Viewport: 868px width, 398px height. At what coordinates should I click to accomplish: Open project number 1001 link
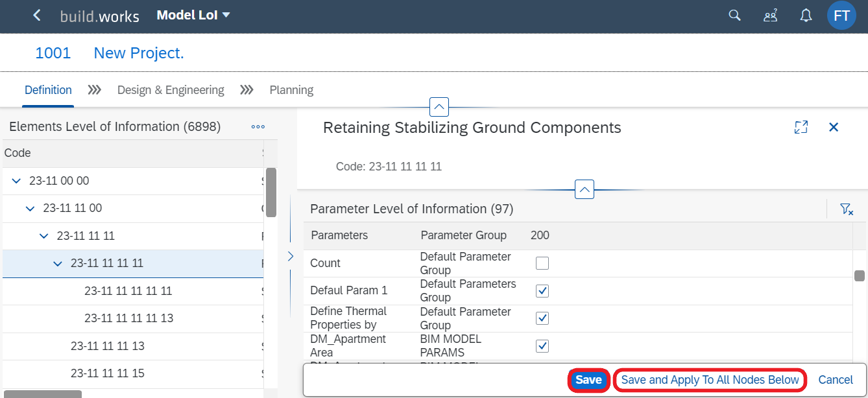pos(53,53)
